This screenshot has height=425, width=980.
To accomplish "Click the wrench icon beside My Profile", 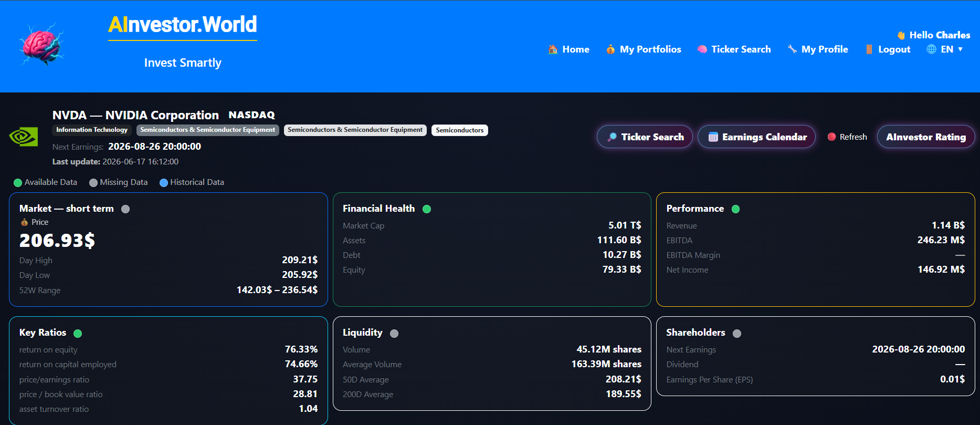I will 792,49.
